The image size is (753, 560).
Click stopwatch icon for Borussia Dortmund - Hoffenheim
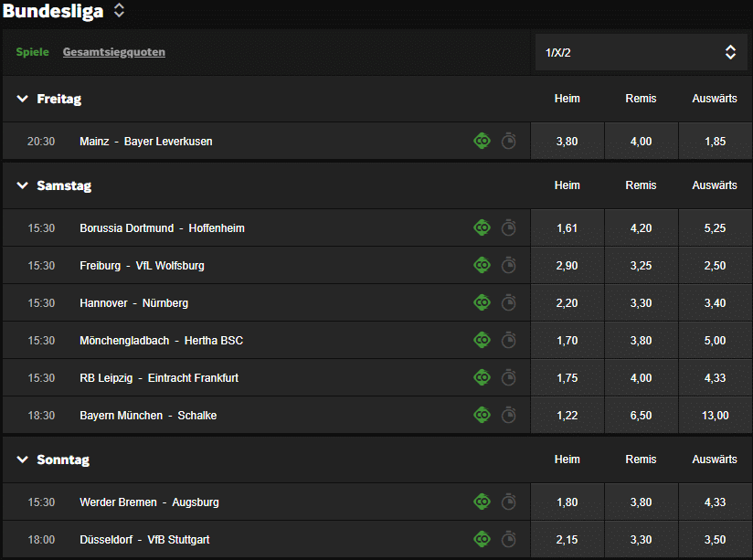point(509,227)
